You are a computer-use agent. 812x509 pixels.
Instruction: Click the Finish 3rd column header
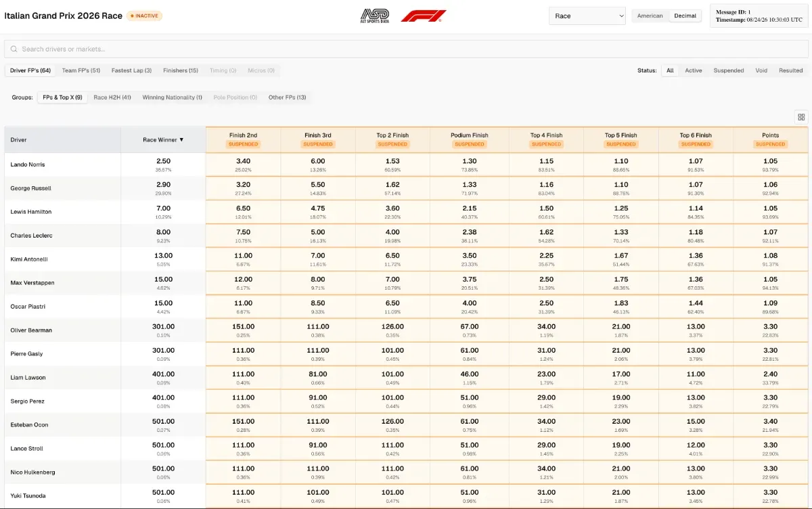tap(318, 139)
